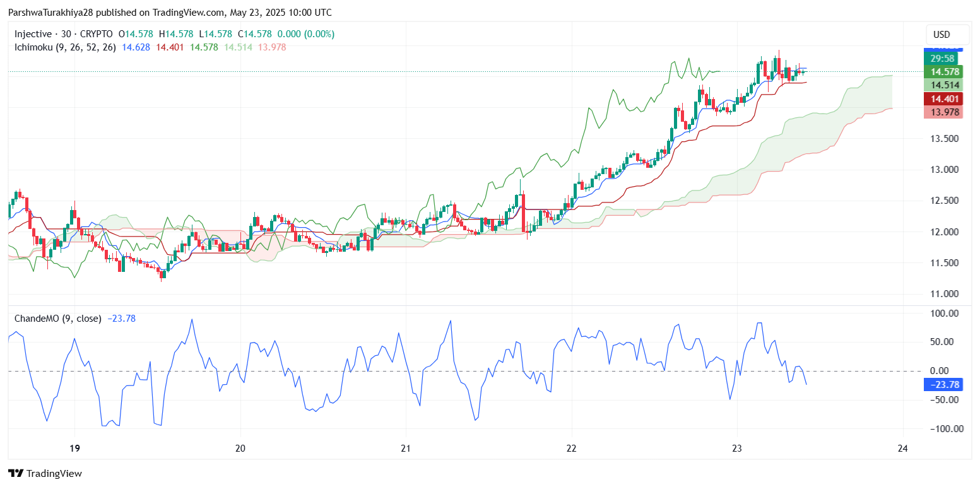Screen dimensions: 980x487
Task: Click the pink 13.978 price axis tag
Action: (945, 112)
